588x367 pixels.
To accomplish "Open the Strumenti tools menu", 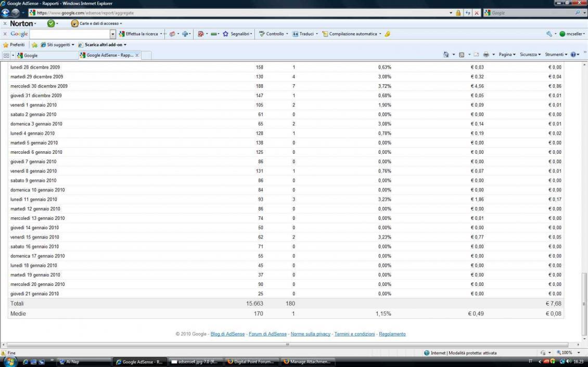I will click(x=556, y=55).
